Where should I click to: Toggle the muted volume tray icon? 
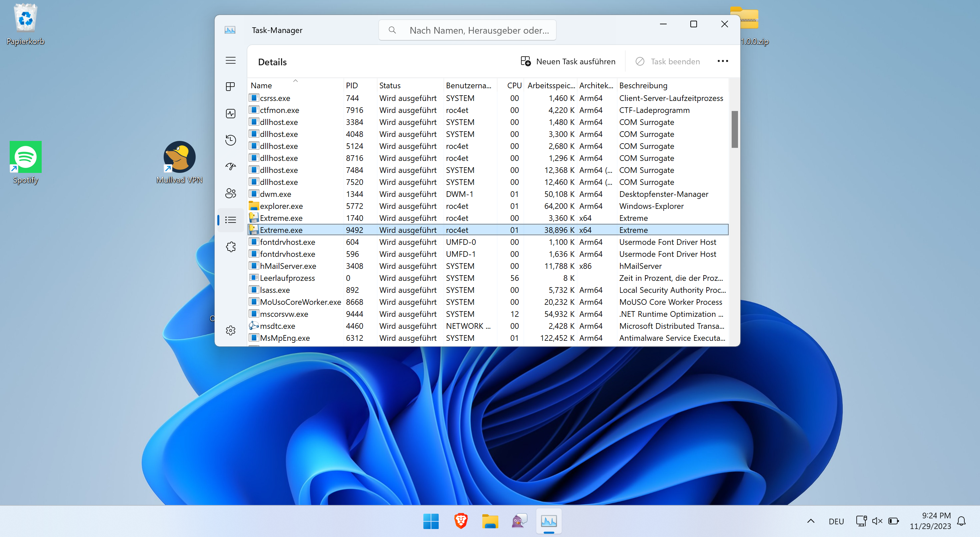point(877,521)
